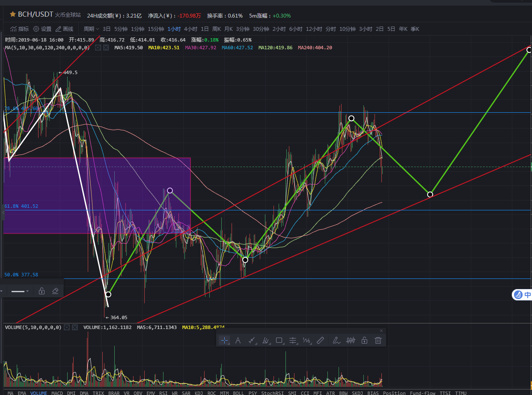
Task: Switch timeframe to 季K
Action: pyautogui.click(x=415, y=29)
